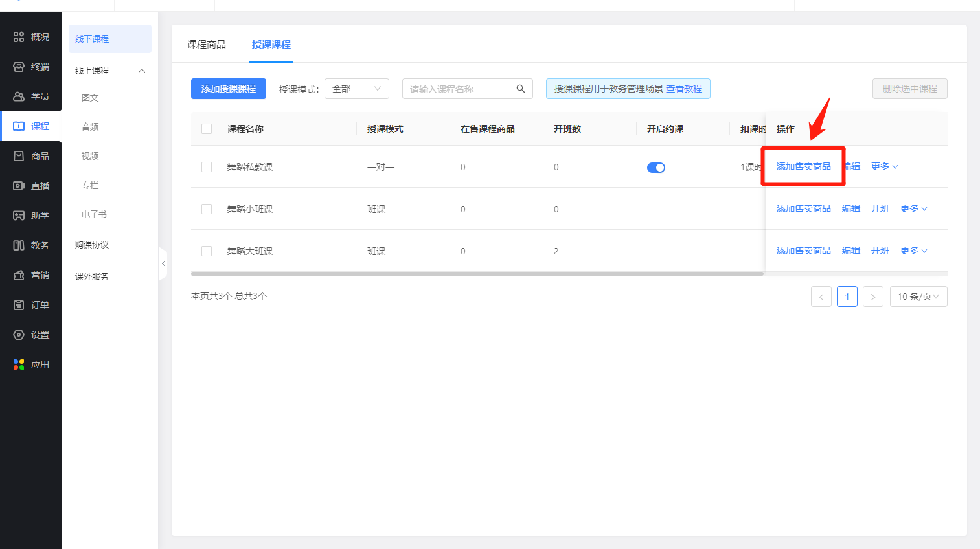This screenshot has width=980, height=549.
Task: Open 音频 under 线上课程
Action: [x=90, y=127]
